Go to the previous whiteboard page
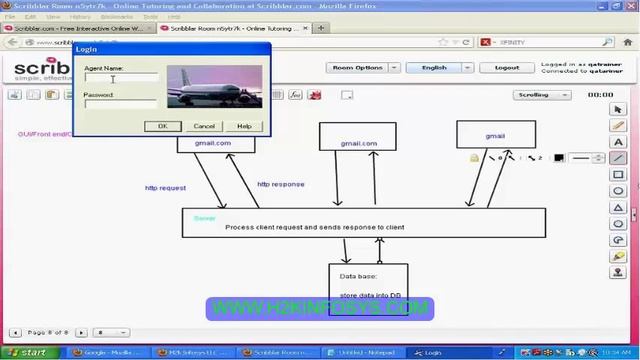 [x=15, y=333]
